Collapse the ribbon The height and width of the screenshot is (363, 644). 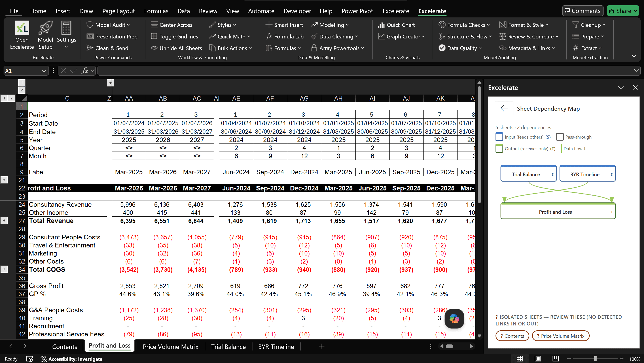[x=634, y=56]
